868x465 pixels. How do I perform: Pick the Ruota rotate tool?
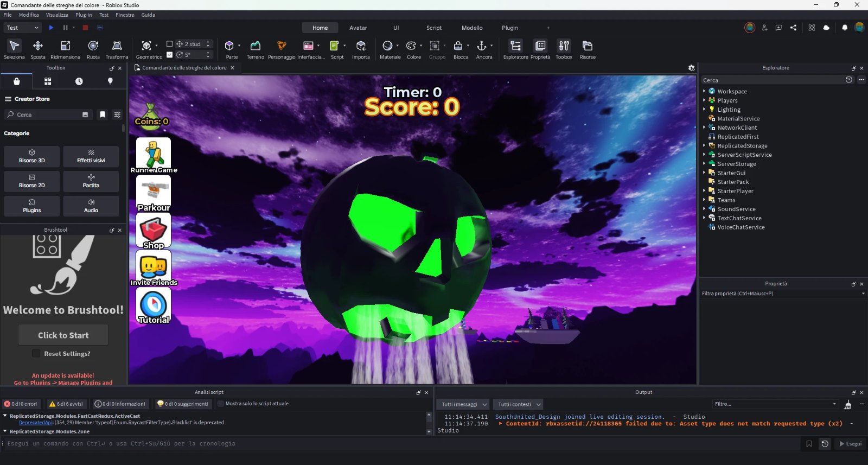tap(93, 49)
